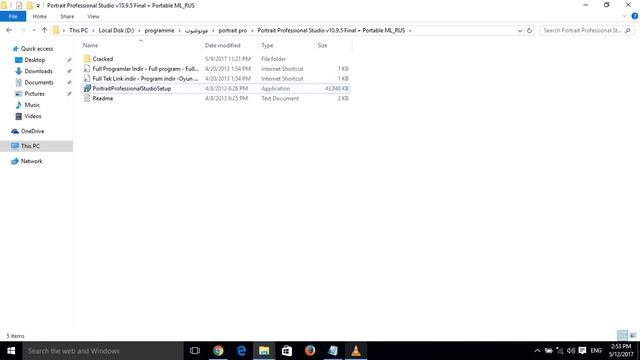Screen dimensions: 640x360
Task: Expand address bar history dropdown
Action: pyautogui.click(x=520, y=31)
